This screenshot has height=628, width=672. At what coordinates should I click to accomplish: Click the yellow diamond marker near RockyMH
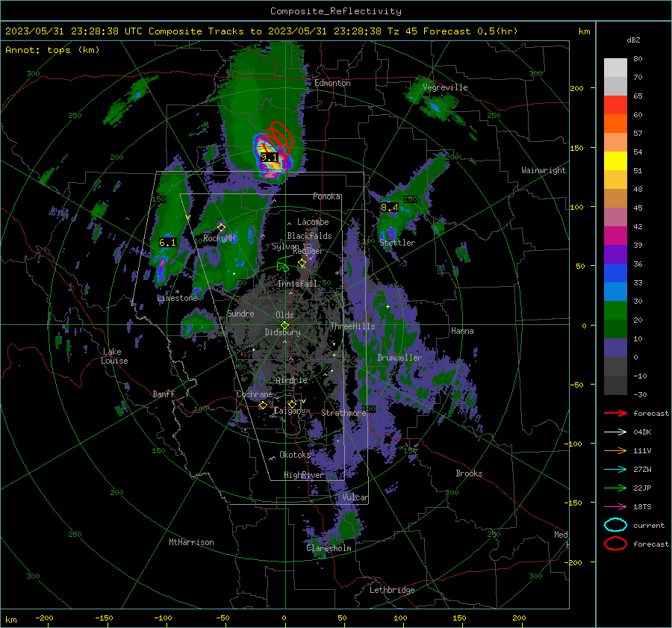[x=221, y=227]
